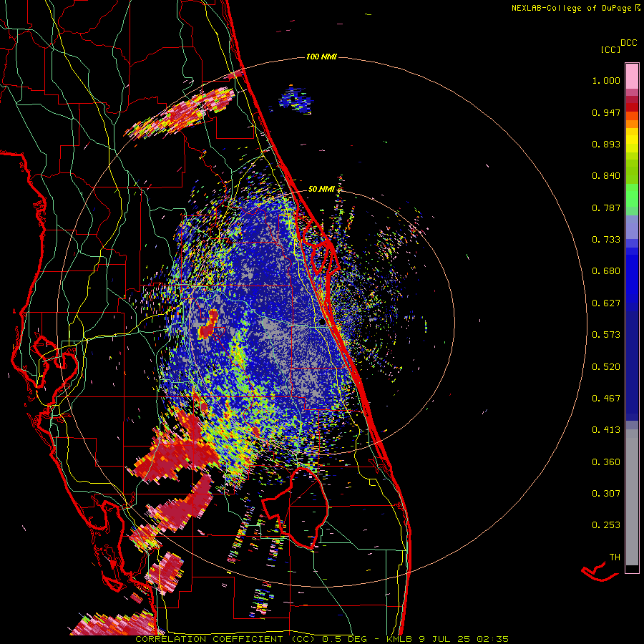644x644 pixels.
Task: Pick the bright yellow segment of color scale
Action: [x=632, y=140]
